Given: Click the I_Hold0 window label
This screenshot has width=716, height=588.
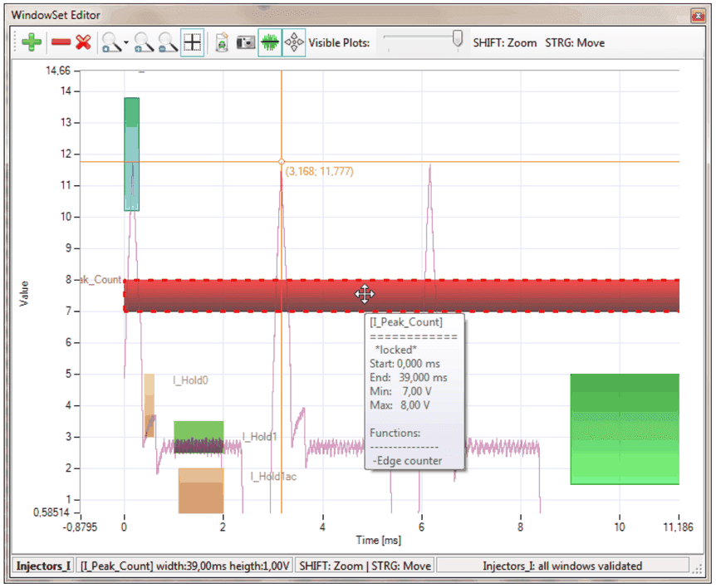Looking at the screenshot, I should (190, 380).
